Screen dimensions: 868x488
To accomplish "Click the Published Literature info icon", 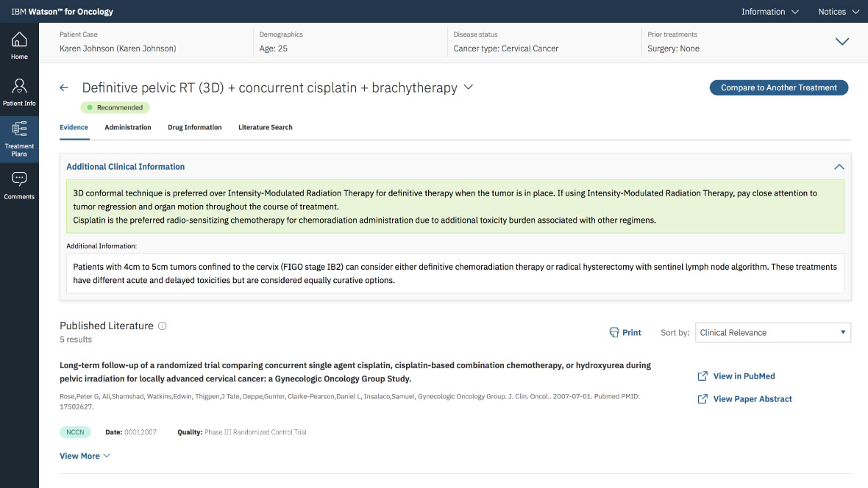I will pyautogui.click(x=163, y=326).
